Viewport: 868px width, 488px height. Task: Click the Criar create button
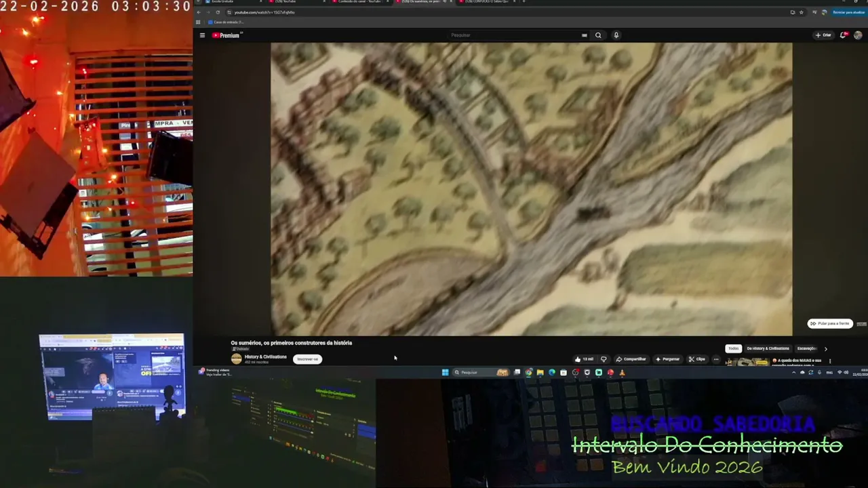pyautogui.click(x=824, y=35)
